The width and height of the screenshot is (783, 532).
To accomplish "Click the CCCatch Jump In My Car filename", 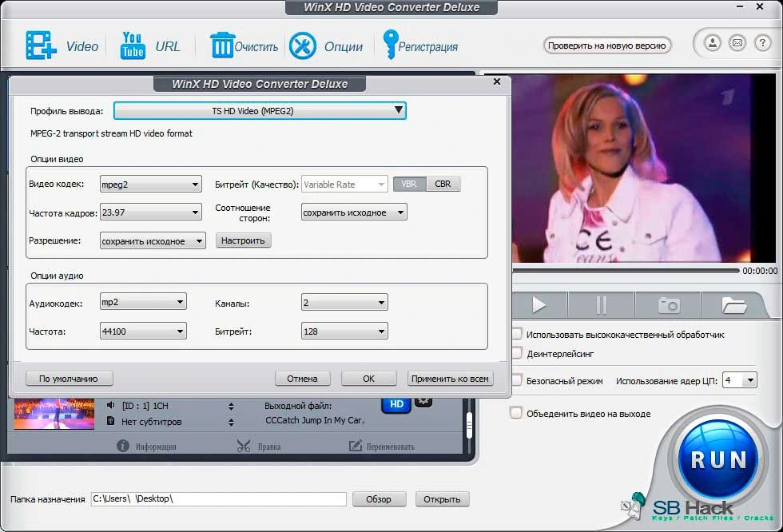I will pos(315,420).
